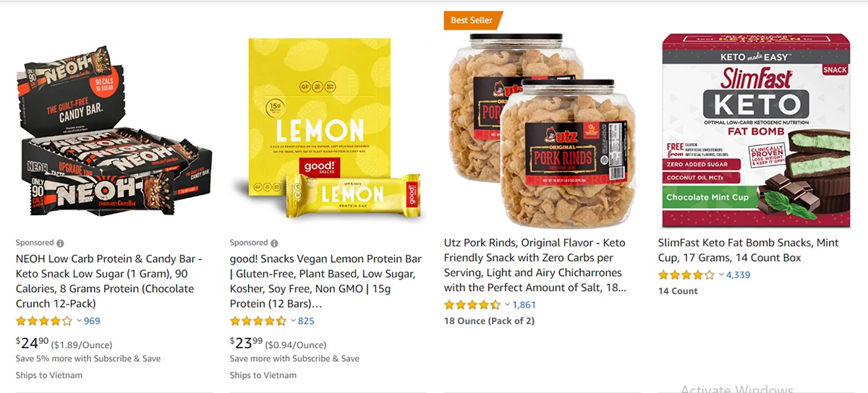
Task: Expand rating dropdown arrow beside 4,339 reviews
Action: [x=721, y=275]
